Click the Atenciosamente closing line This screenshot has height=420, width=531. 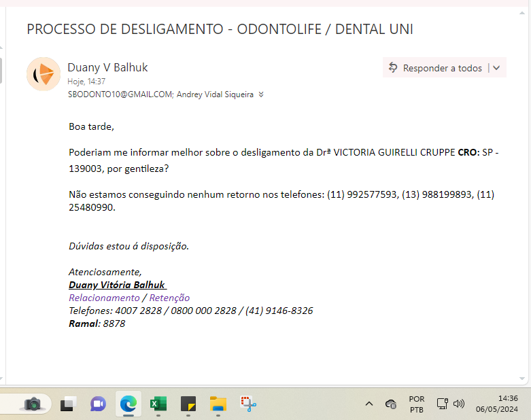(105, 272)
